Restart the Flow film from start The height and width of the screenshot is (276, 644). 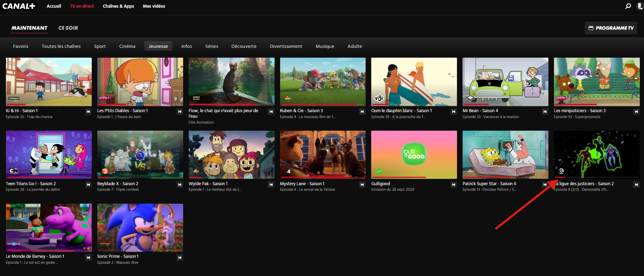pos(271,111)
